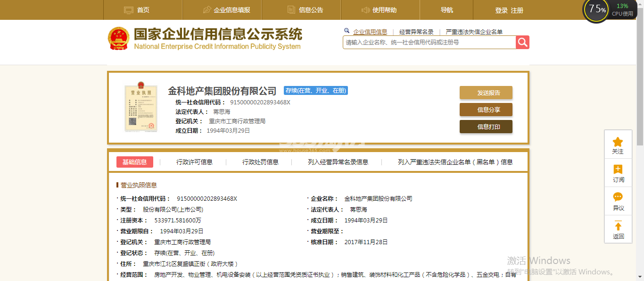The image size is (644, 281).
Task: Click the 注册 link
Action: pyautogui.click(x=517, y=10)
